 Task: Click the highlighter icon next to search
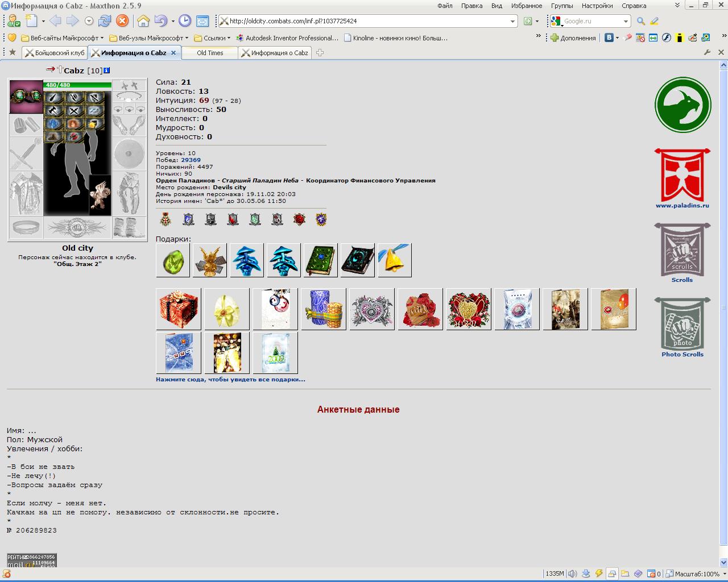point(654,21)
